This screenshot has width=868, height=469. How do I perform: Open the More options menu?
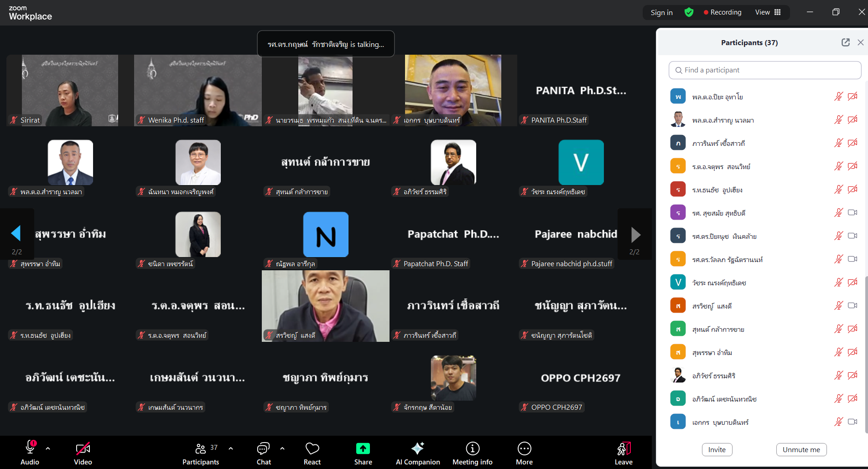[524, 453]
